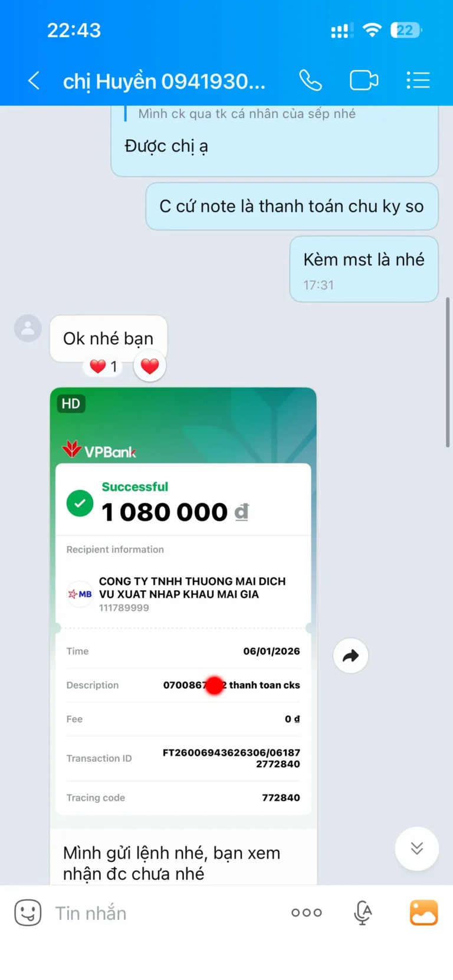
Task: Click the chat scrollbar on right edge
Action: click(x=448, y=373)
